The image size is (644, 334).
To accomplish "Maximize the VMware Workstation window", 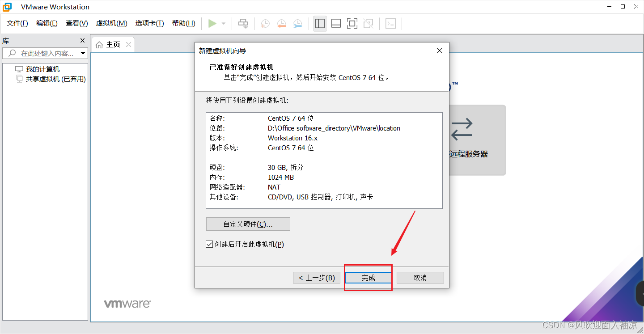I will click(x=623, y=7).
